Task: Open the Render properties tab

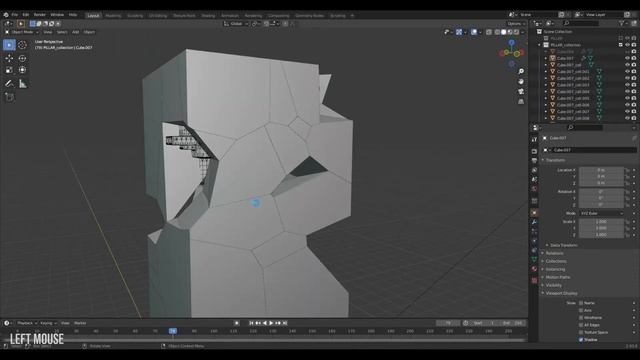Action: point(534,151)
